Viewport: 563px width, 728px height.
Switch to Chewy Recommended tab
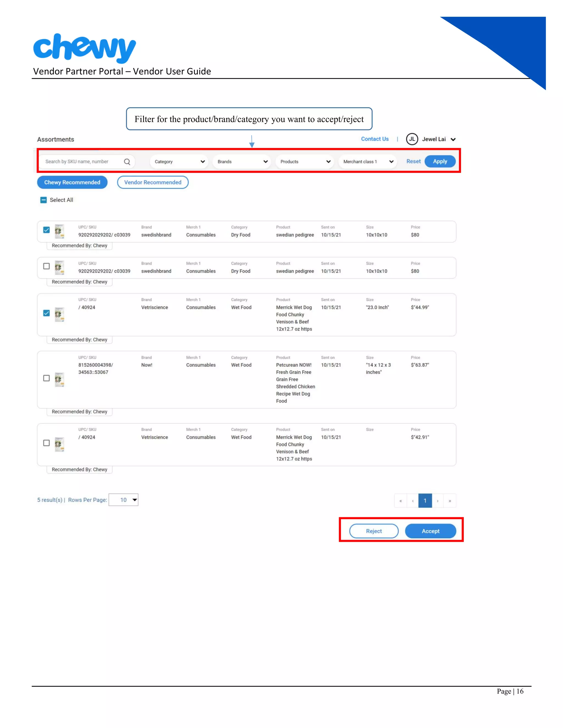(x=72, y=182)
